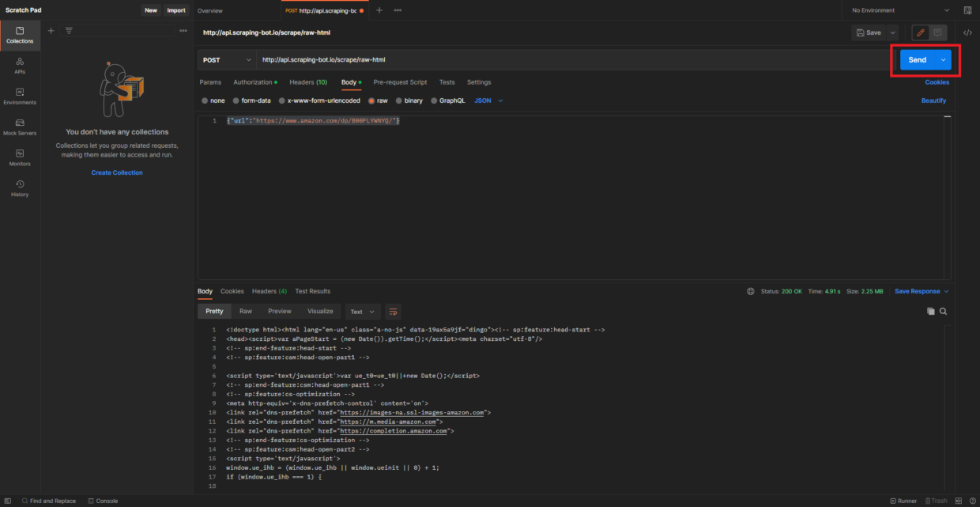Open the APIs sidebar section
The width and height of the screenshot is (980, 507).
20,65
